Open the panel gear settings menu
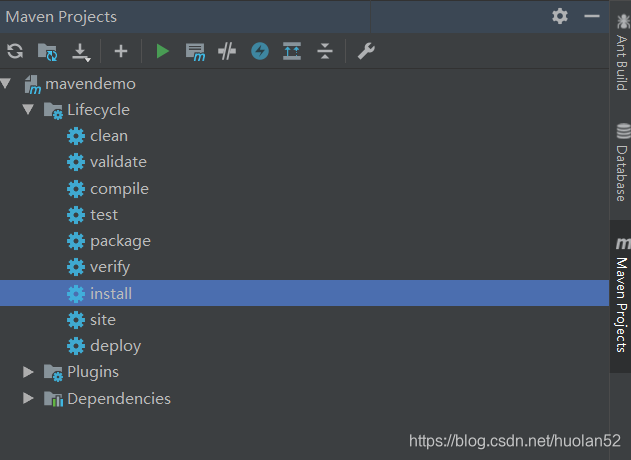Viewport: 631px width, 460px height. click(x=560, y=16)
